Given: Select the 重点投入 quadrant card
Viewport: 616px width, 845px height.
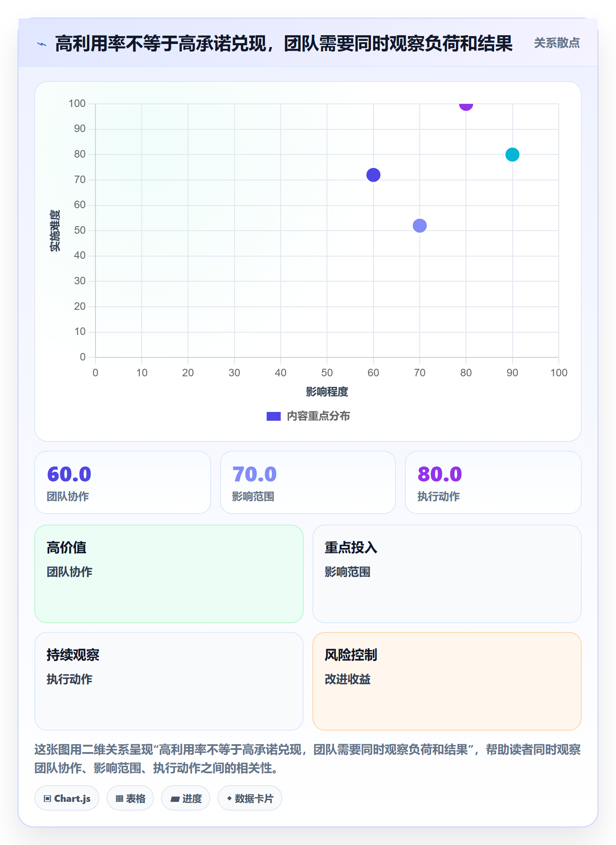Looking at the screenshot, I should 447,574.
